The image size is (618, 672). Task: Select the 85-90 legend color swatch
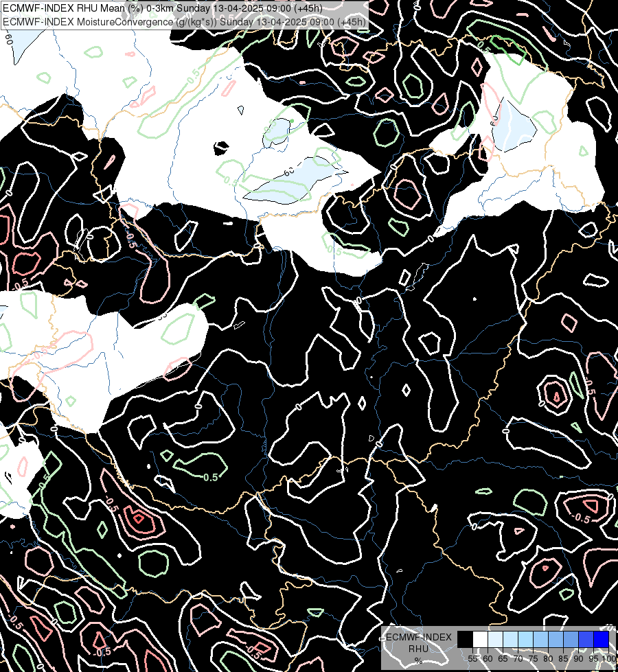(571, 639)
